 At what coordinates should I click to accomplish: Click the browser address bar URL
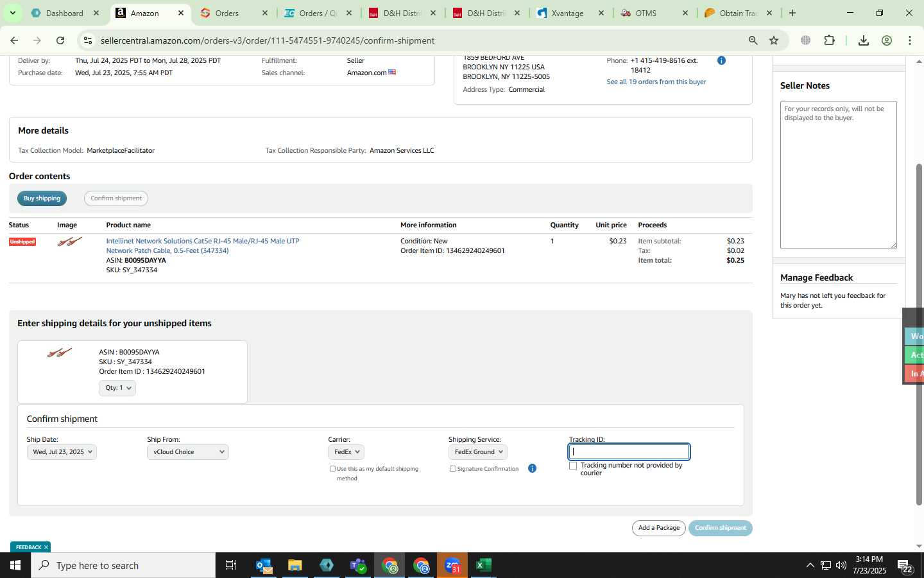pyautogui.click(x=268, y=40)
